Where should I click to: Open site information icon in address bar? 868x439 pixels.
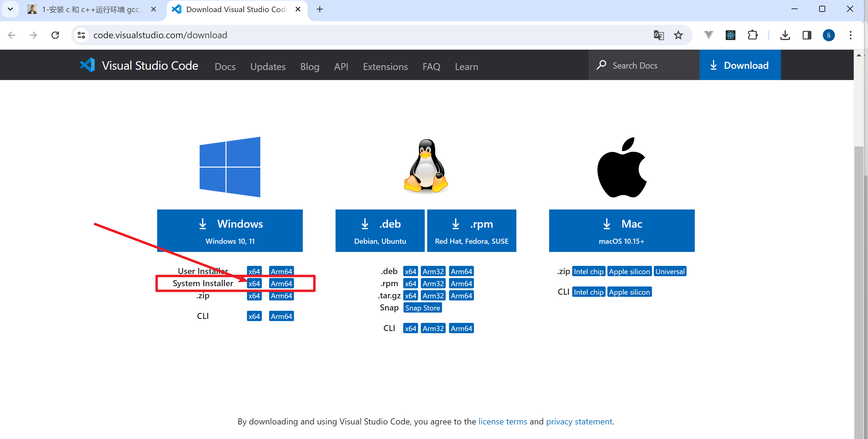pyautogui.click(x=81, y=35)
